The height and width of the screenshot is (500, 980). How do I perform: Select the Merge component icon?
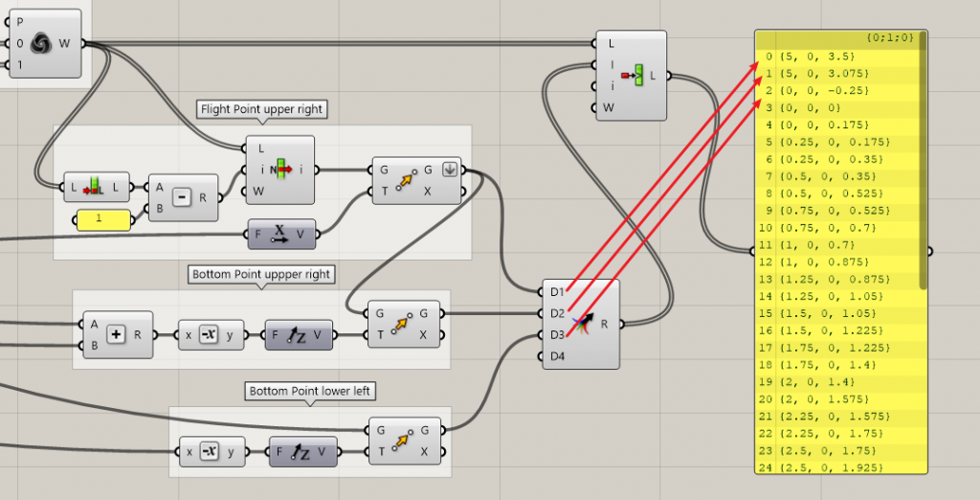tap(581, 325)
